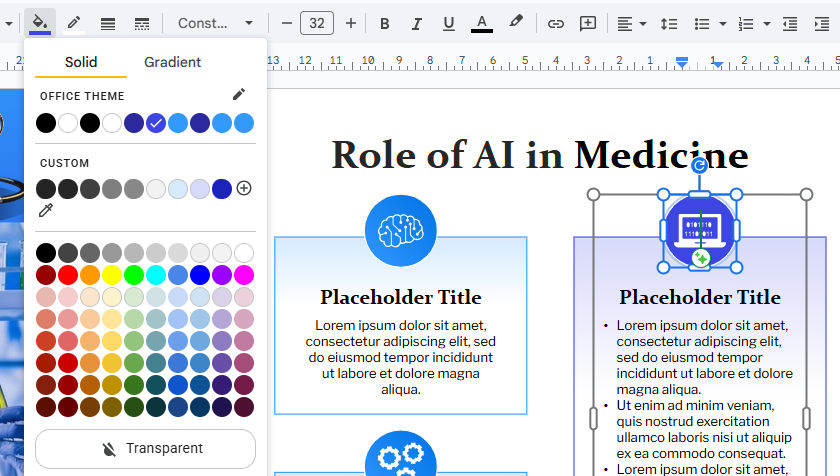Click the OFFICE THEME section label
Viewport: 840px width, 476px height.
point(82,96)
